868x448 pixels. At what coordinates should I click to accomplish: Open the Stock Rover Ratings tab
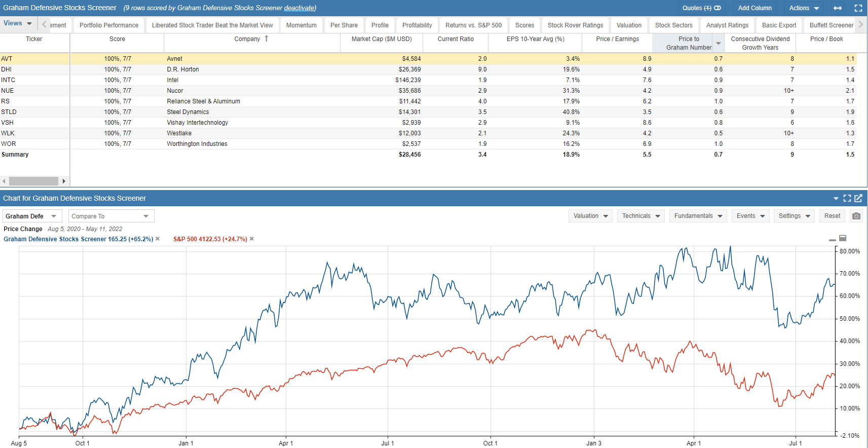point(576,25)
